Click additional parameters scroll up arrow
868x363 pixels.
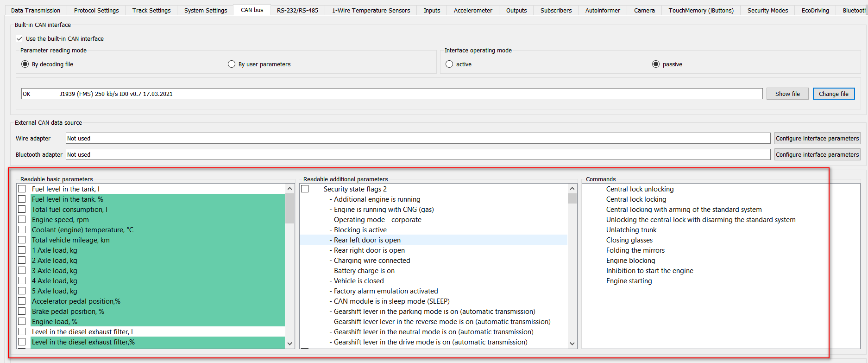pos(572,189)
